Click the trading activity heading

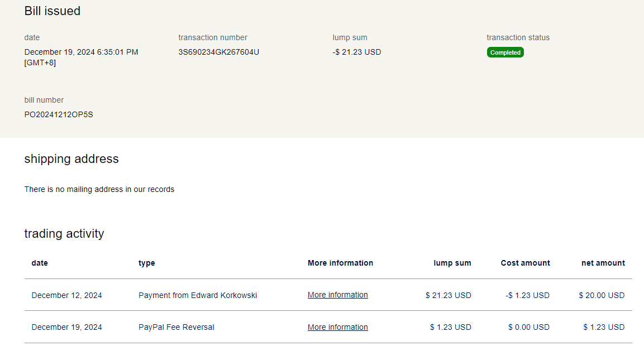64,234
